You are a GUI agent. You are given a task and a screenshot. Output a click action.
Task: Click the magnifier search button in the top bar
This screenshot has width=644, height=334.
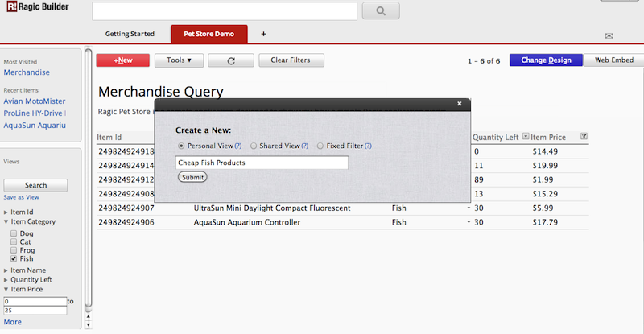click(x=381, y=11)
